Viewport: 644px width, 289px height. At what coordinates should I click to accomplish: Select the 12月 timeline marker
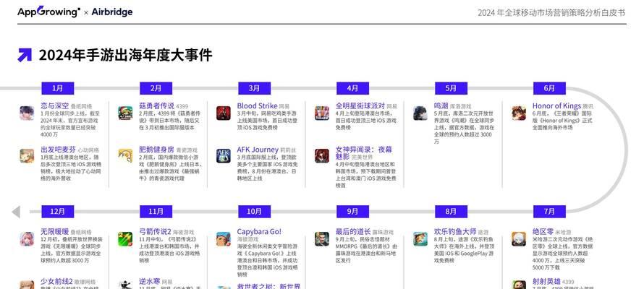[58, 212]
